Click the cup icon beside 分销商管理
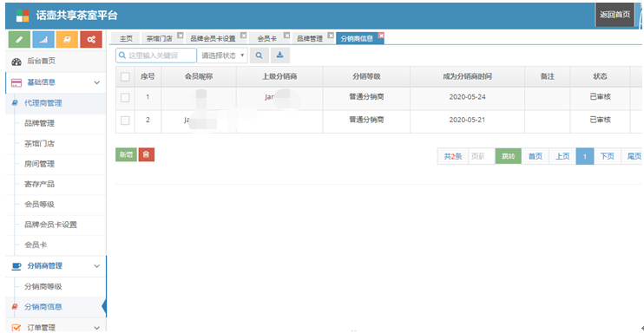 coord(16,266)
